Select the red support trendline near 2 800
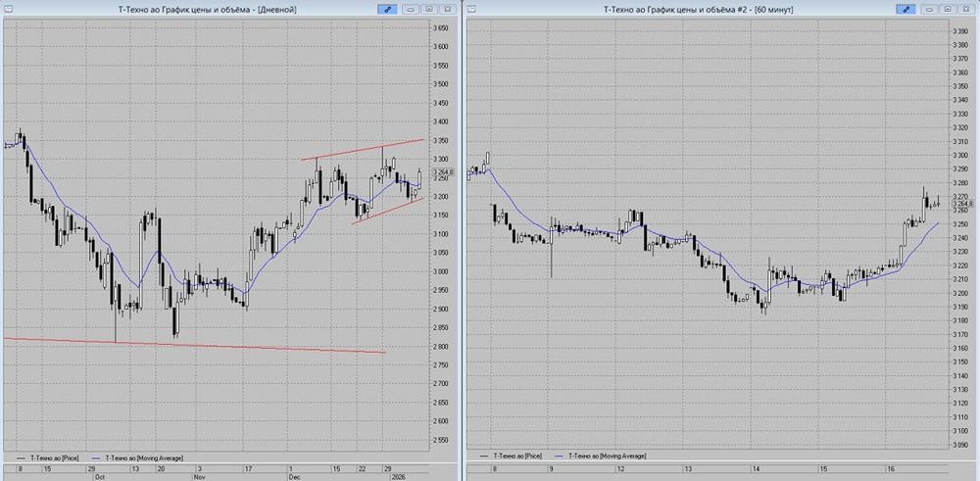980x481 pixels. pyautogui.click(x=194, y=346)
